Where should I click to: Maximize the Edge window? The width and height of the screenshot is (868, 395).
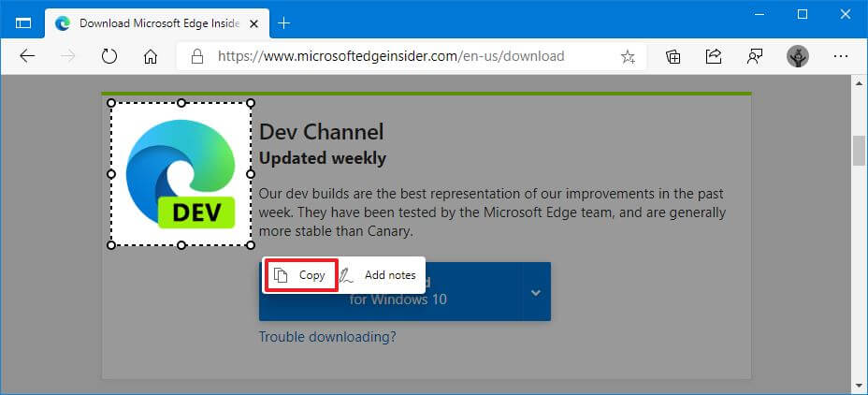click(x=803, y=15)
